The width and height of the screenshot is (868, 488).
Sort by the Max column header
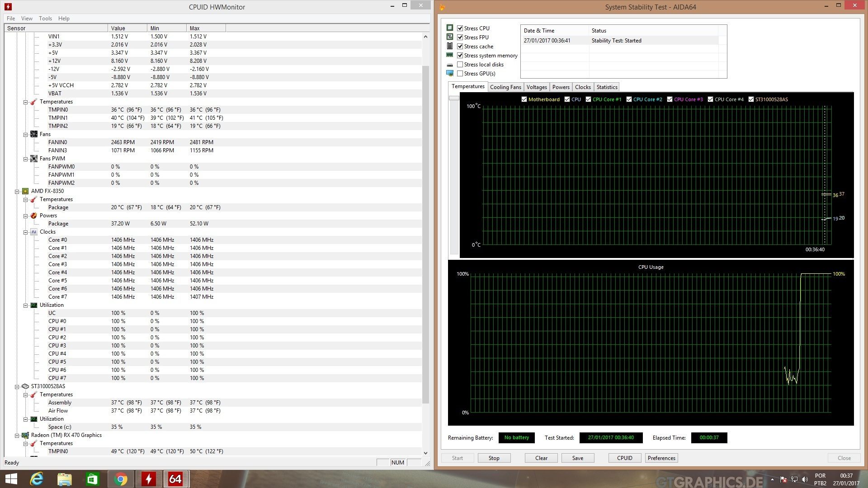(x=206, y=28)
